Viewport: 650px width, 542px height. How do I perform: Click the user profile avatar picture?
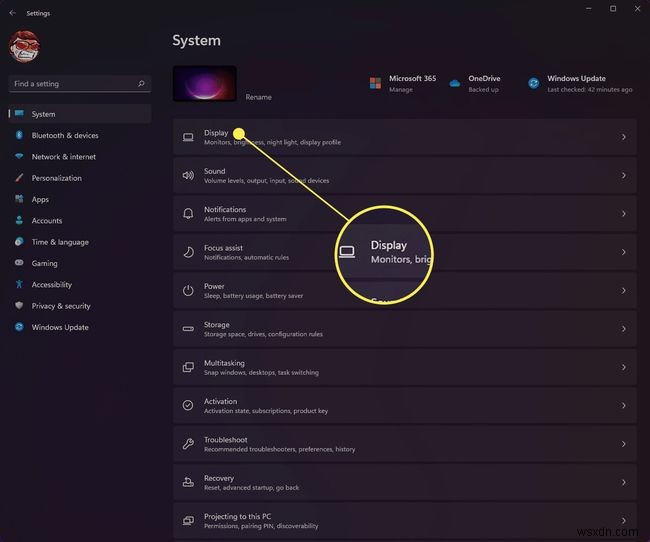pos(24,46)
